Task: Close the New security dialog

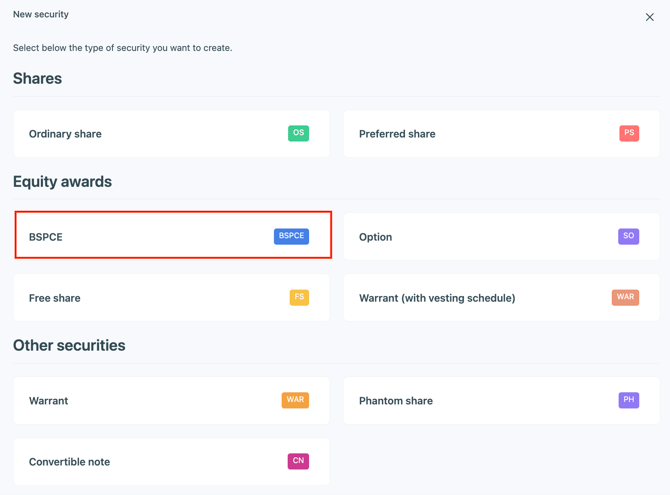Action: [649, 17]
